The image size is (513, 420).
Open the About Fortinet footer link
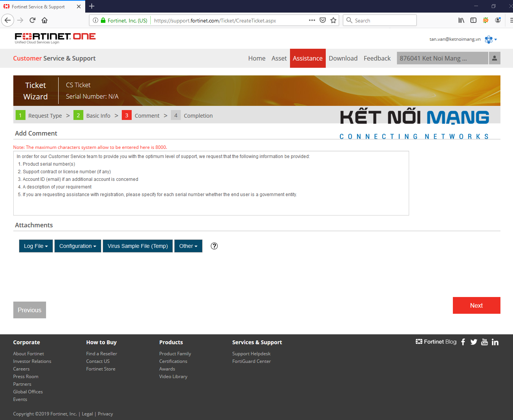[x=29, y=354]
